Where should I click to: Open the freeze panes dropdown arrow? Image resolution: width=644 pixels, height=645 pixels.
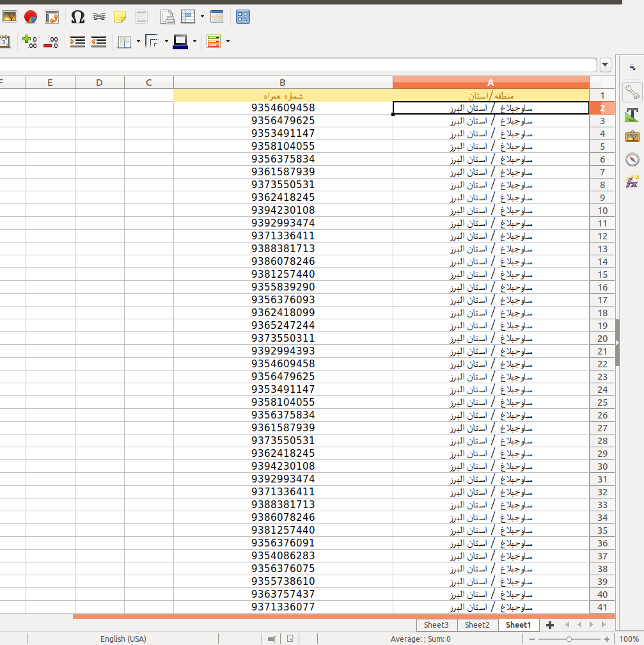pos(202,17)
